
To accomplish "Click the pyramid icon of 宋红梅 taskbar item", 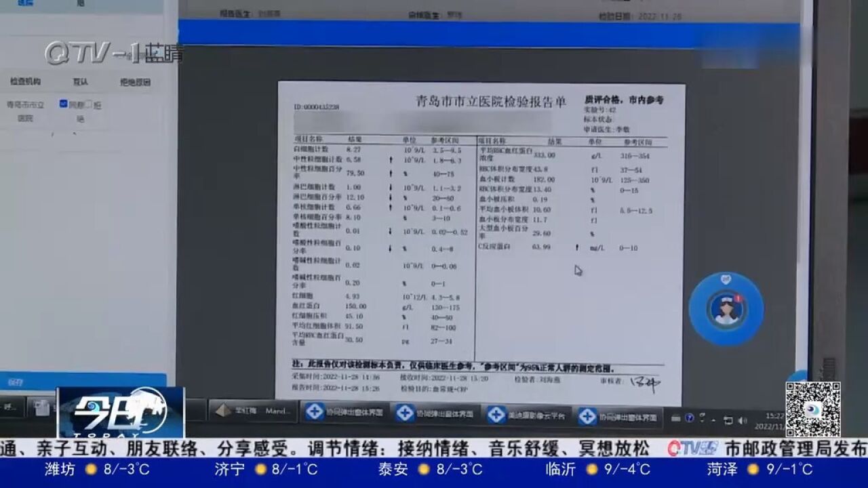I will (x=222, y=411).
